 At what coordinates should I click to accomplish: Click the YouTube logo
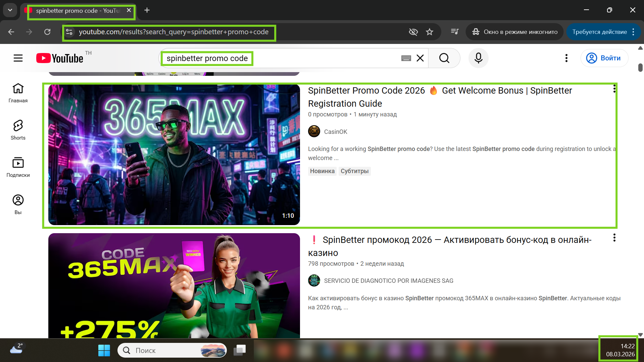pyautogui.click(x=60, y=58)
